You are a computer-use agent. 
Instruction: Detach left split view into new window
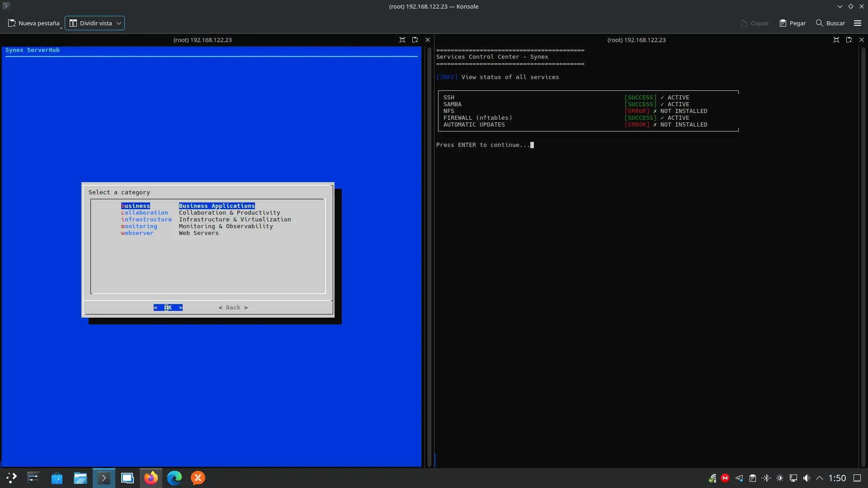coord(415,40)
